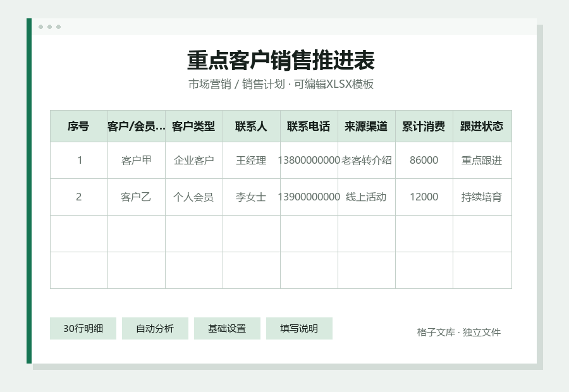Select the 客户/会员… column header

(x=137, y=126)
